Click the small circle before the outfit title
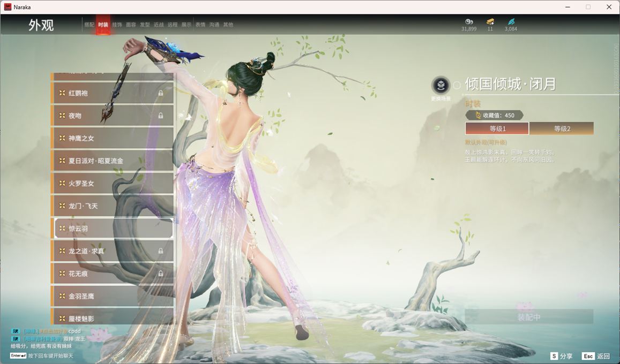620x364 pixels. [457, 85]
